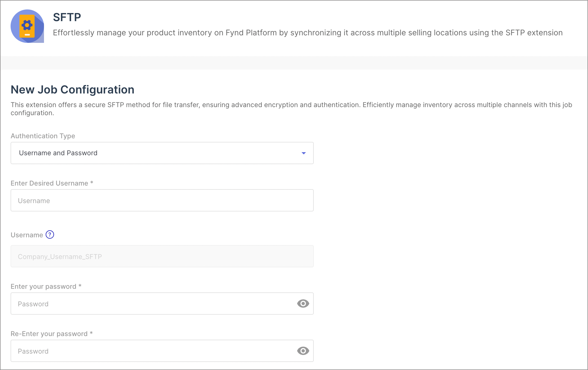Screen dimensions: 588x370
Task: Click the Effortlessly manage inventory description text
Action: pos(308,33)
